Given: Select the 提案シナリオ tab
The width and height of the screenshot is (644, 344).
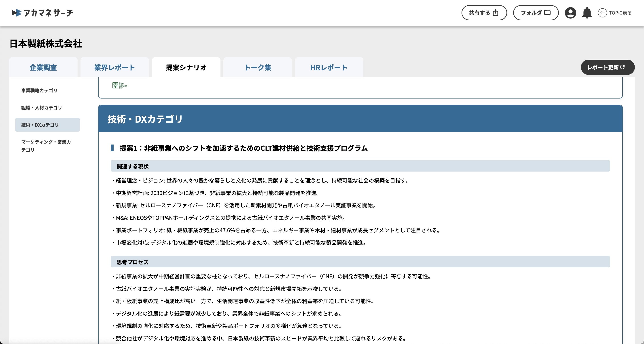Looking at the screenshot, I should [186, 67].
